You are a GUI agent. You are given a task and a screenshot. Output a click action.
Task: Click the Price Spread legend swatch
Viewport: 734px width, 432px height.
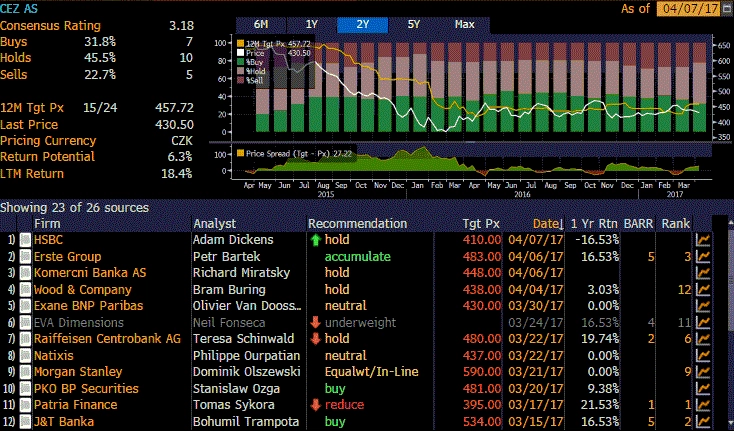(x=241, y=153)
